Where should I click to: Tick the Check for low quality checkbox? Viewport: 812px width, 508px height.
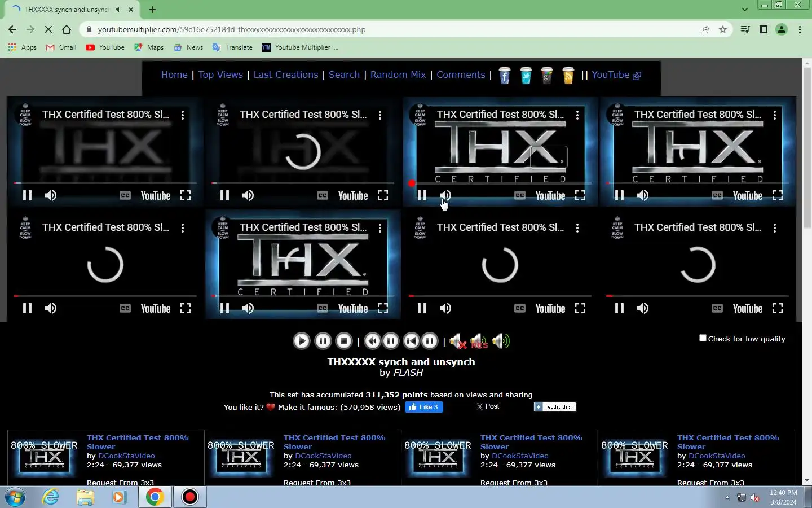[x=703, y=338]
